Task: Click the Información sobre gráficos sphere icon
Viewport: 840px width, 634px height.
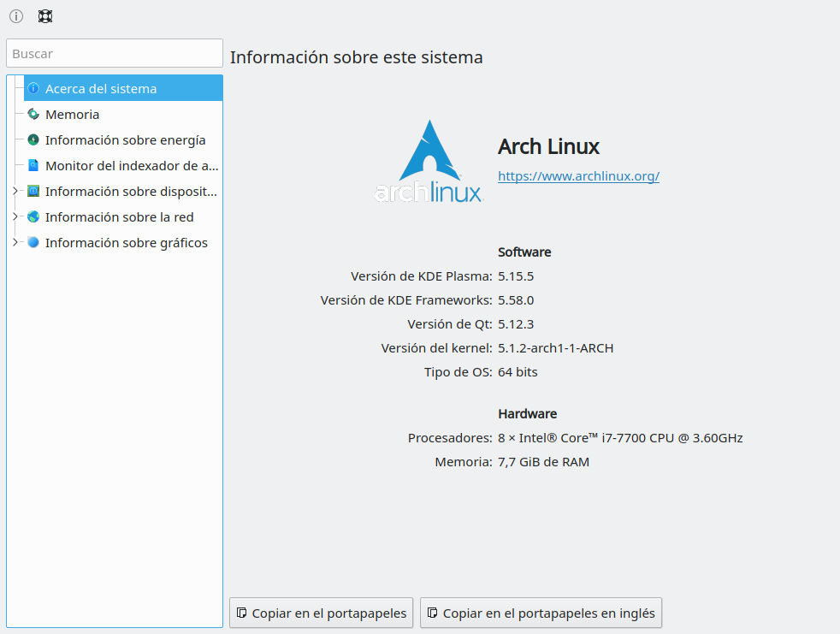Action: point(33,242)
